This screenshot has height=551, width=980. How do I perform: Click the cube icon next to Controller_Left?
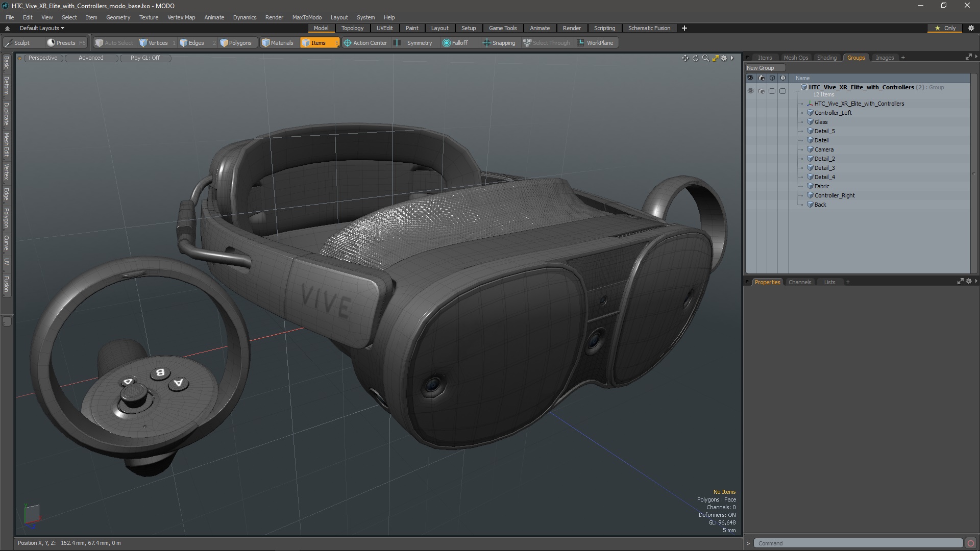[810, 113]
